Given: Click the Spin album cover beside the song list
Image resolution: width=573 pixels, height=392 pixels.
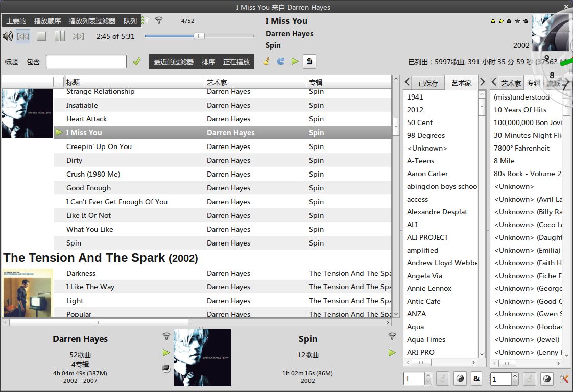Looking at the screenshot, I should coord(28,113).
